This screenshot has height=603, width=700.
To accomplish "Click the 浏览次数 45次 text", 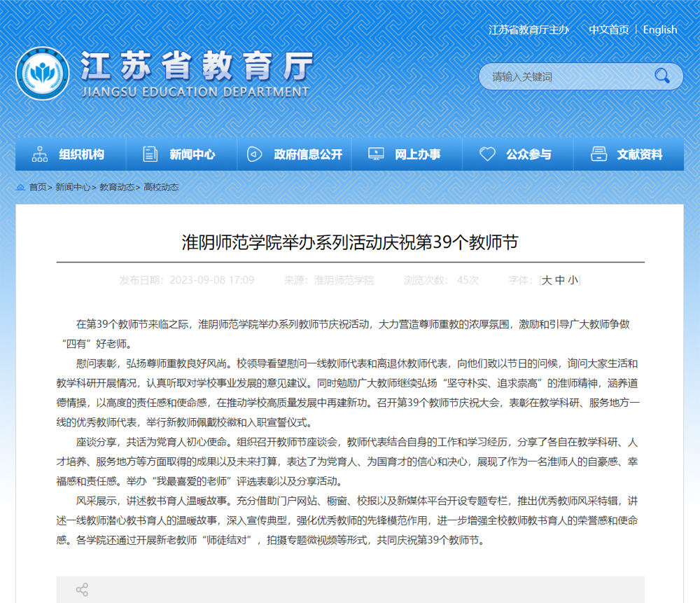I will click(x=441, y=281).
